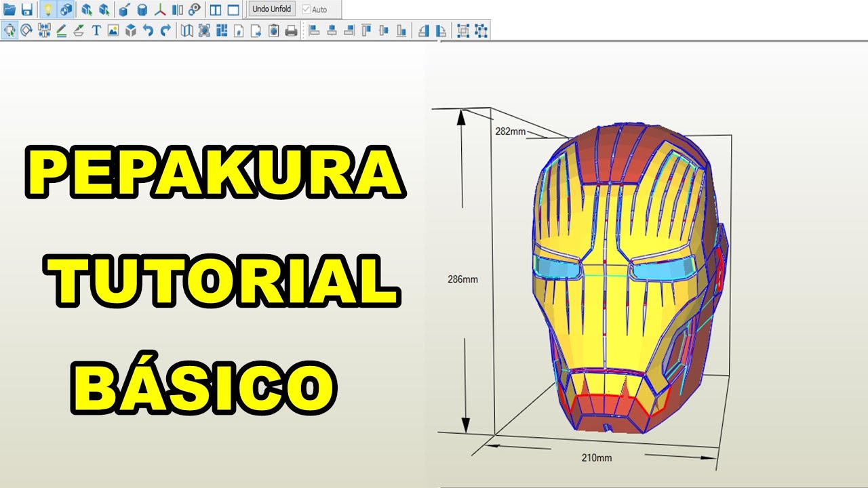
Task: Toggle the light bulb lighting icon
Action: point(48,9)
